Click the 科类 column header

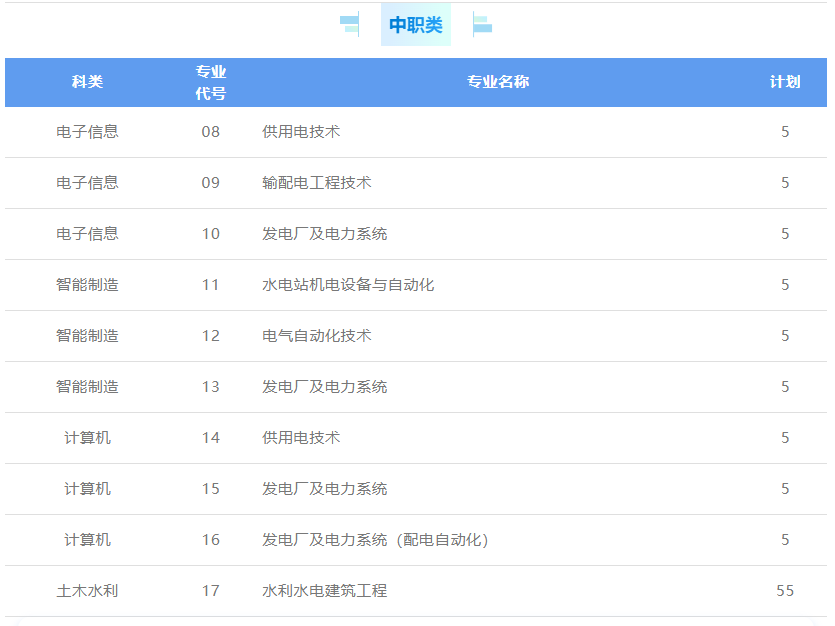pos(87,82)
